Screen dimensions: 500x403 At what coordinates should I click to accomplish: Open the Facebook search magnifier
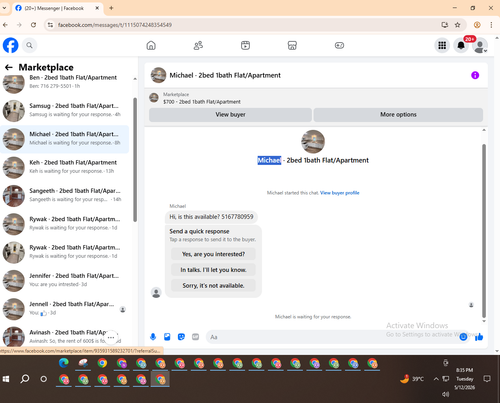tap(29, 45)
